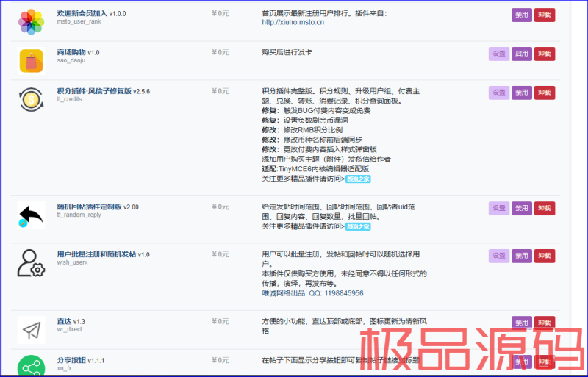Open the 用户批量注册和随机发帖 title link
The width and height of the screenshot is (588, 377).
[x=96, y=254]
